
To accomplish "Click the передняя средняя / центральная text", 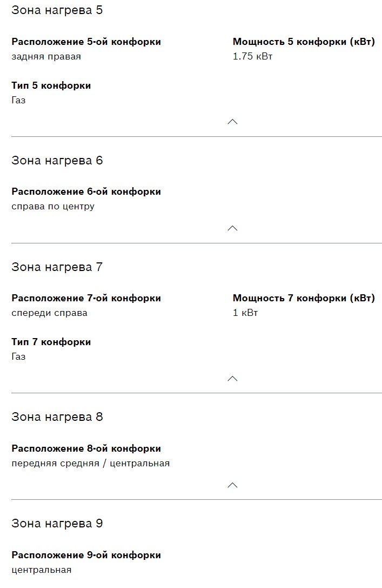I will coord(90,463).
